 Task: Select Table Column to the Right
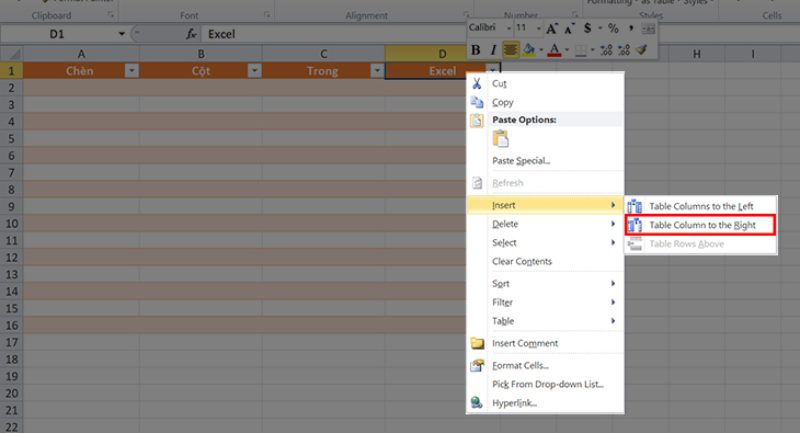click(702, 225)
